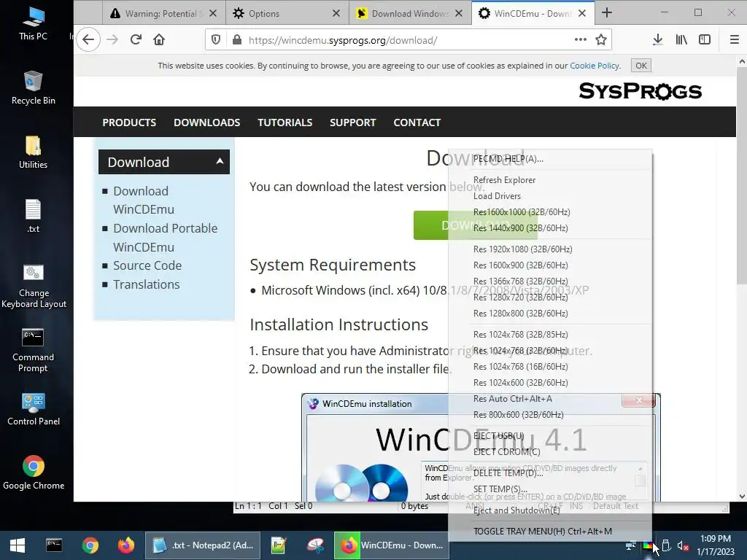Switch to .txt - Notepad2 taskbar window
Viewport: 747px width, 560px height.
tap(203, 545)
